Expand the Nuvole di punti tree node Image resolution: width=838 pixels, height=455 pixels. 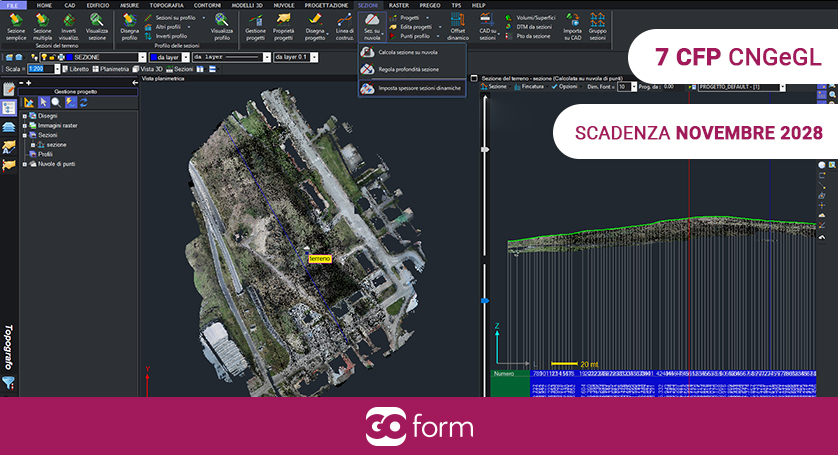coord(23,163)
